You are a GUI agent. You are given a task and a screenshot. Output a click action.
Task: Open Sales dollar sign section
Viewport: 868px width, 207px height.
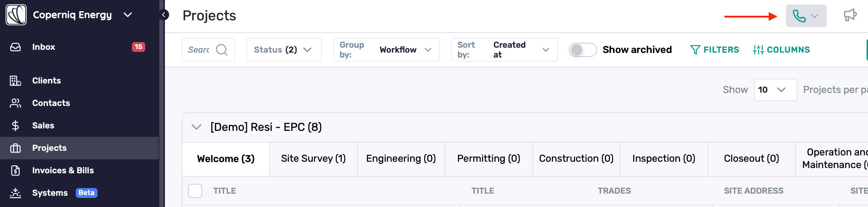[x=15, y=126]
